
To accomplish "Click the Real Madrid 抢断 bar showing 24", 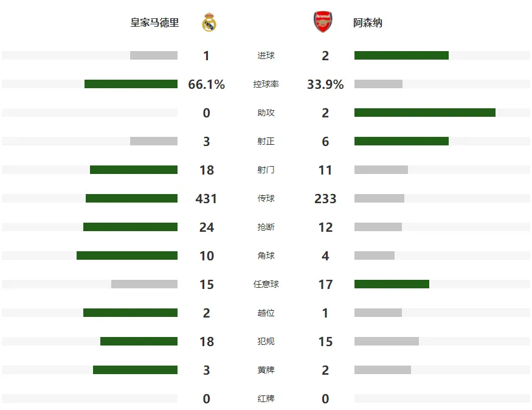I will point(130,227).
